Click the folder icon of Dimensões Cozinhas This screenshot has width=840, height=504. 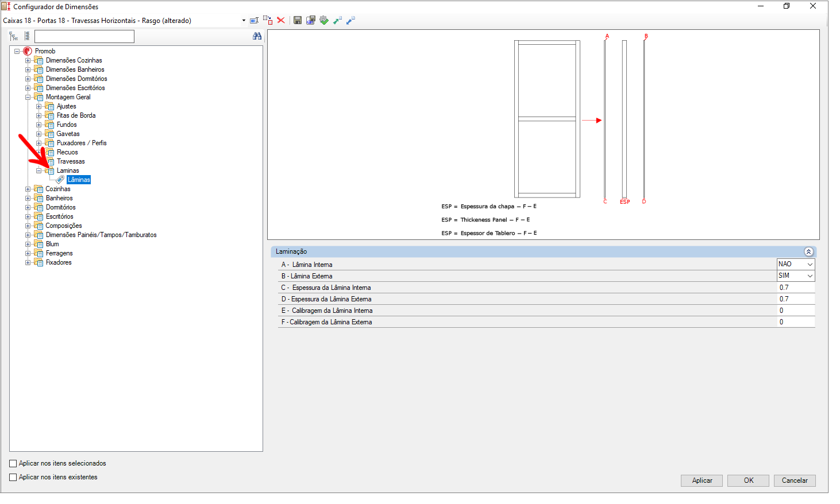[x=38, y=60]
